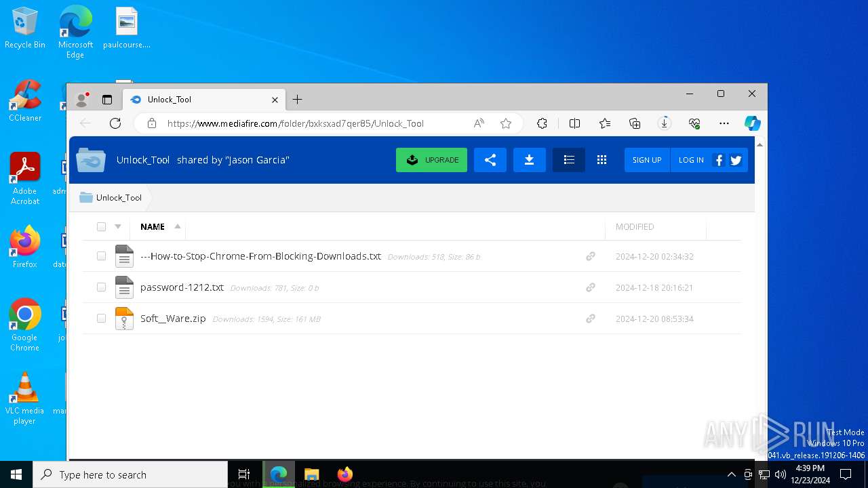Click the taskbar volume icon
The width and height of the screenshot is (868, 488).
pos(781,474)
